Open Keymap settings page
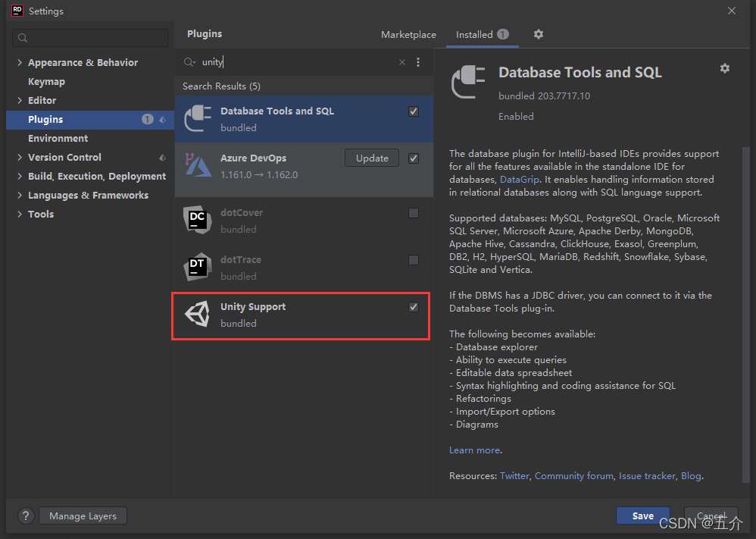756x539 pixels. 46,82
